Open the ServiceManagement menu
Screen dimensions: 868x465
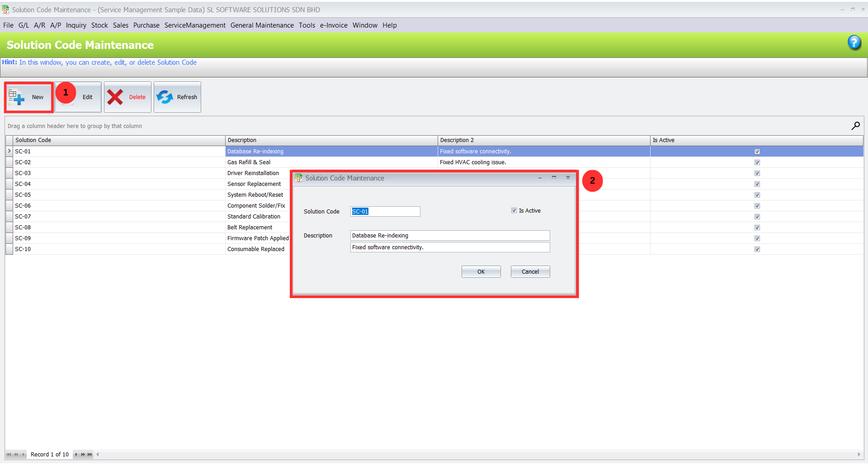(x=195, y=25)
